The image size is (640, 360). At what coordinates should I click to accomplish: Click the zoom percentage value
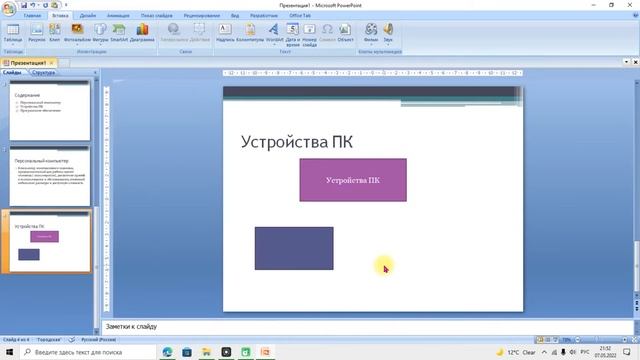pos(567,340)
